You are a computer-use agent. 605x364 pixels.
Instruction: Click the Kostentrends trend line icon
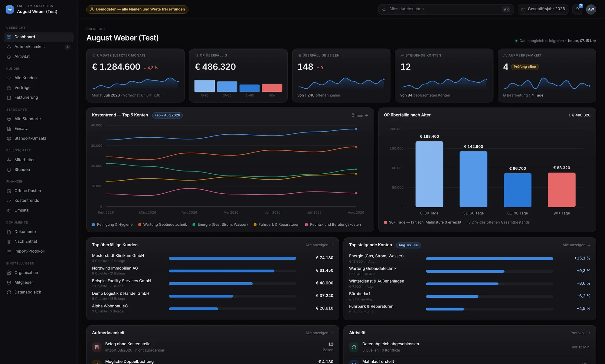tap(9, 201)
